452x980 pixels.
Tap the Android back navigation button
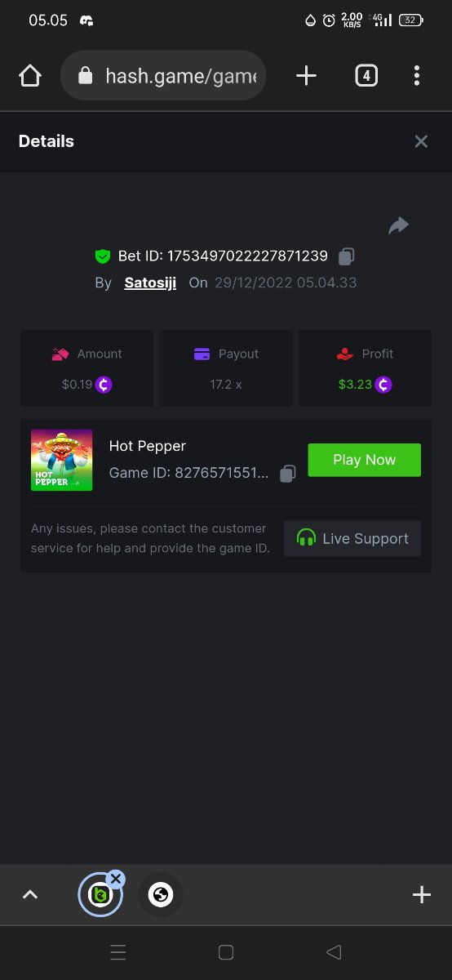333,952
